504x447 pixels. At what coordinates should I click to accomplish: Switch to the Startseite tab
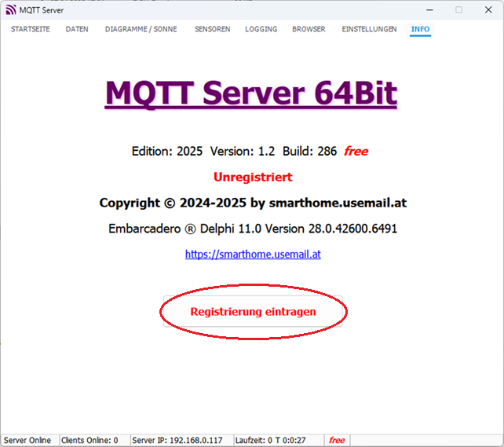tap(30, 29)
